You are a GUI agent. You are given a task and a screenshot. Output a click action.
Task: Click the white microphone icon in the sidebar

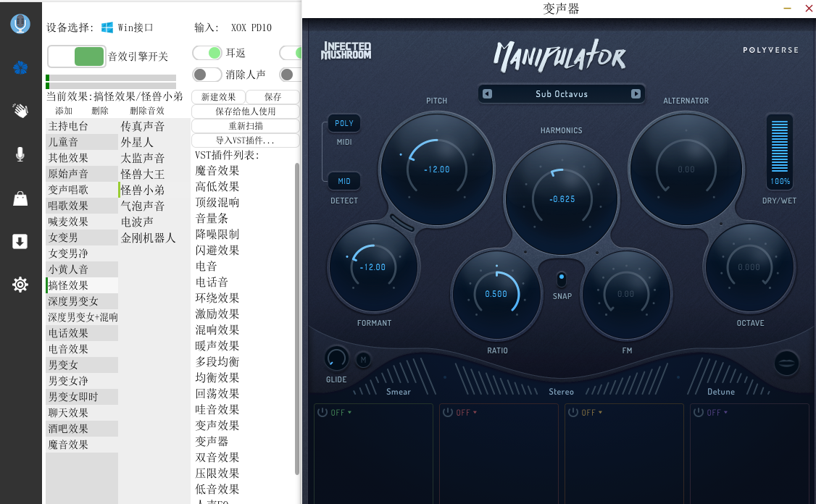point(20,154)
